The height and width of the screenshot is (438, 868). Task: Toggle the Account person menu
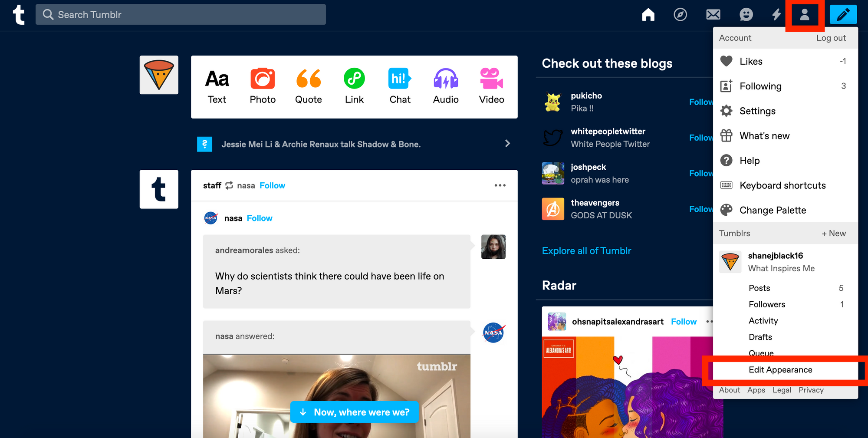tap(805, 15)
